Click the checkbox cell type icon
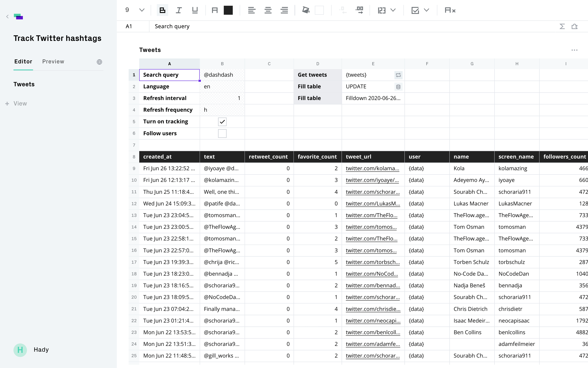The width and height of the screenshot is (588, 368). 415,10
